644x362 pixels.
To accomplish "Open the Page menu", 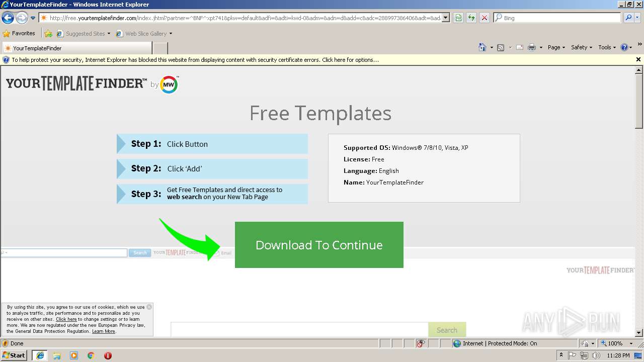I will 556,47.
